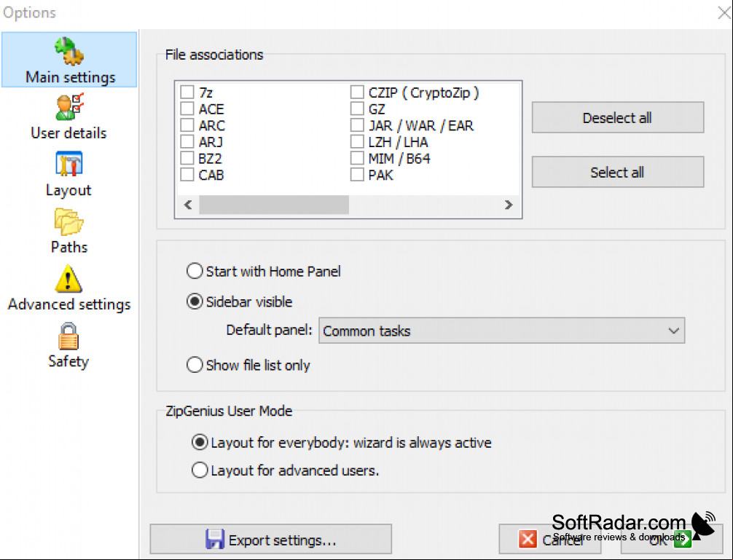This screenshot has width=733, height=560.
Task: Go to the Layout tab label
Action: click(68, 190)
